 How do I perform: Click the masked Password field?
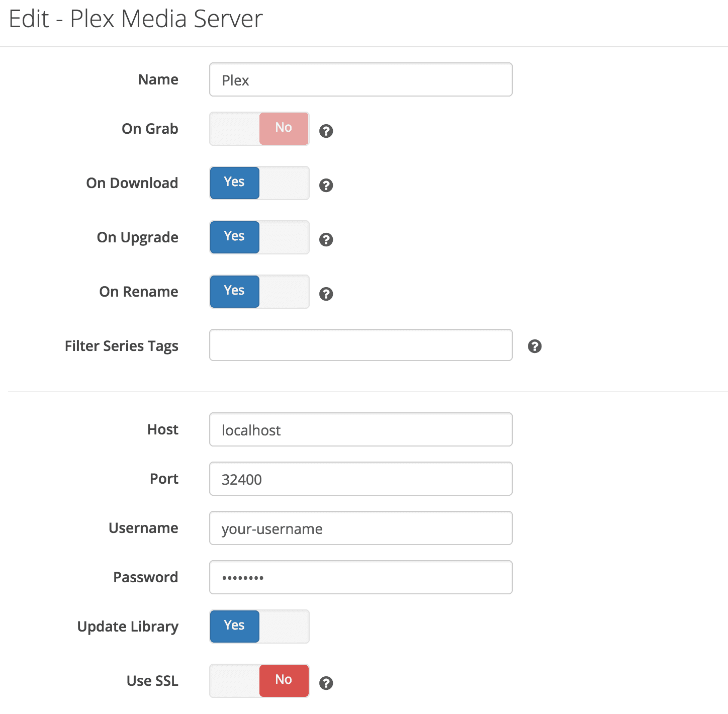click(360, 577)
